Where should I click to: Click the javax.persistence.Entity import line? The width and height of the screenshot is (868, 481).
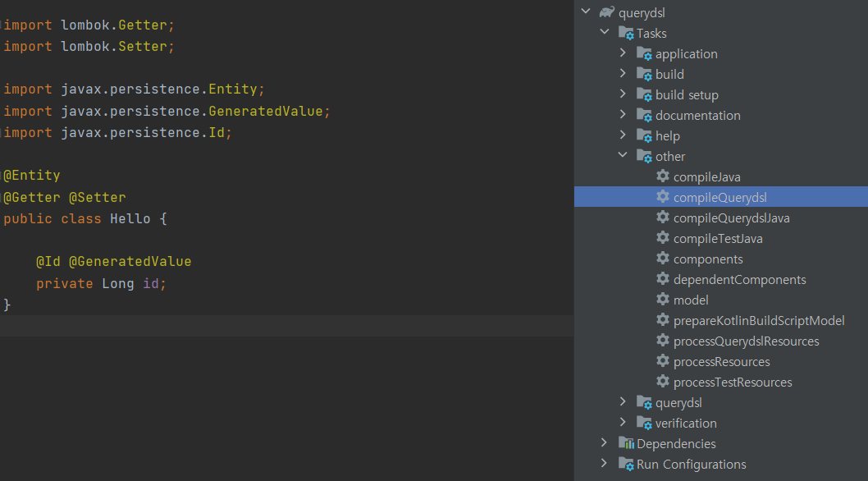coord(135,89)
